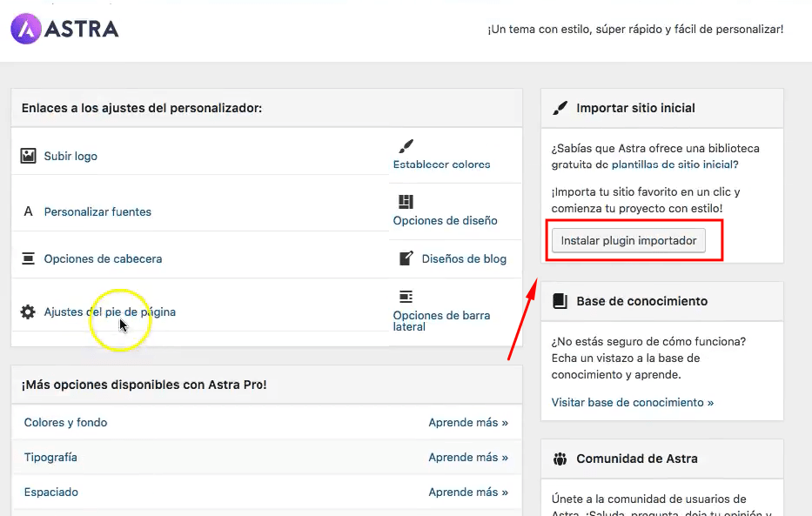Click the sidebar icon above Opciones de barra lateral

click(x=406, y=297)
